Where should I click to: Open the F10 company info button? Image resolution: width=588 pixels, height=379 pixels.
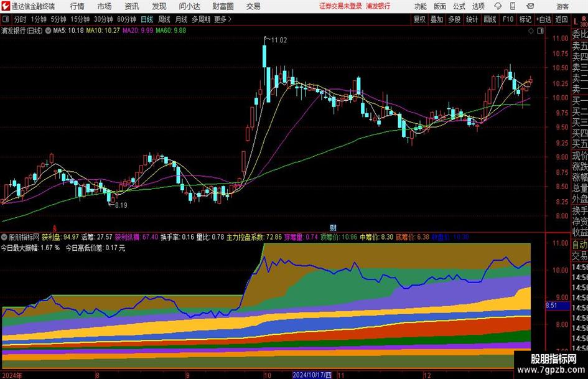(508, 19)
